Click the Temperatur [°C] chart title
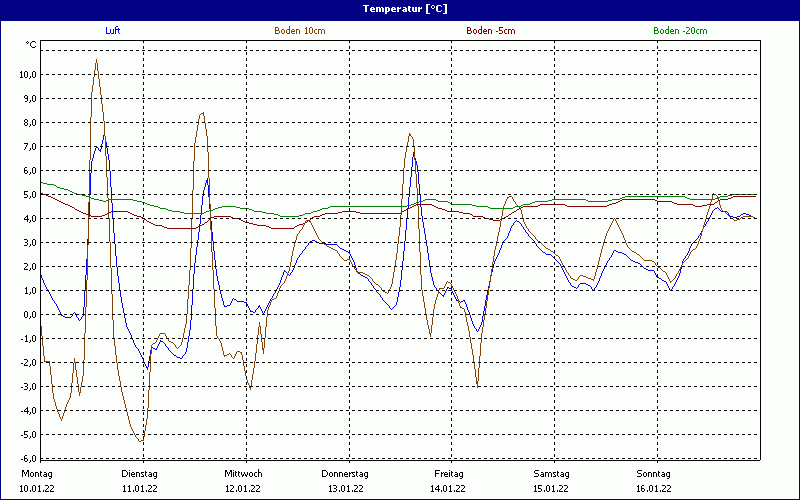 400,8
